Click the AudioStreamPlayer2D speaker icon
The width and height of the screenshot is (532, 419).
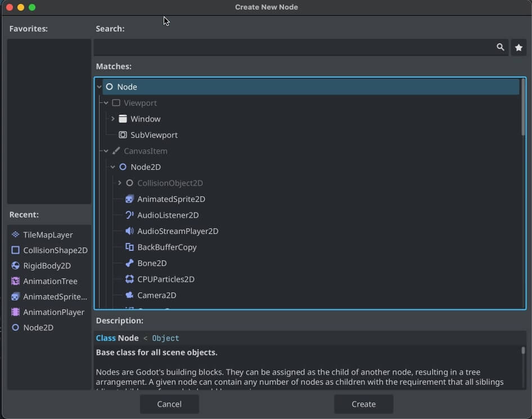(129, 231)
